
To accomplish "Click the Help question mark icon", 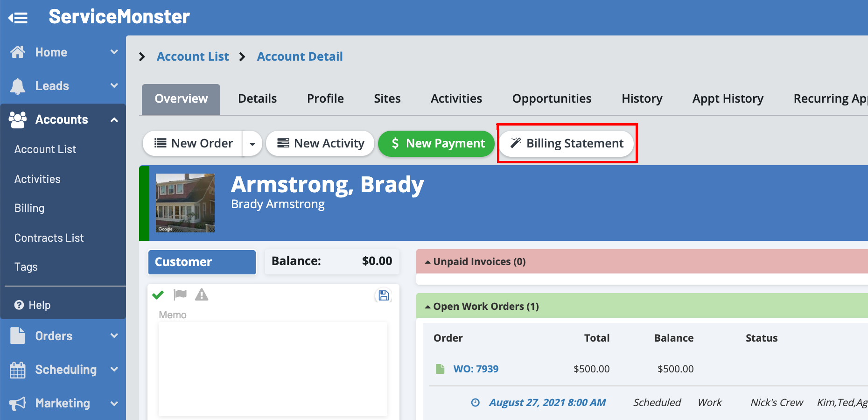I will point(19,305).
